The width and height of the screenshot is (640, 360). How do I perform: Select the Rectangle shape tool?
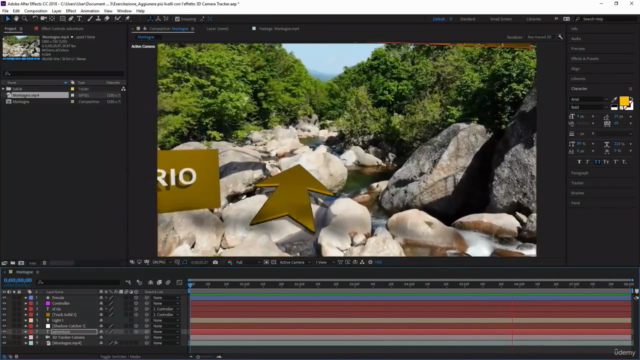click(x=62, y=19)
